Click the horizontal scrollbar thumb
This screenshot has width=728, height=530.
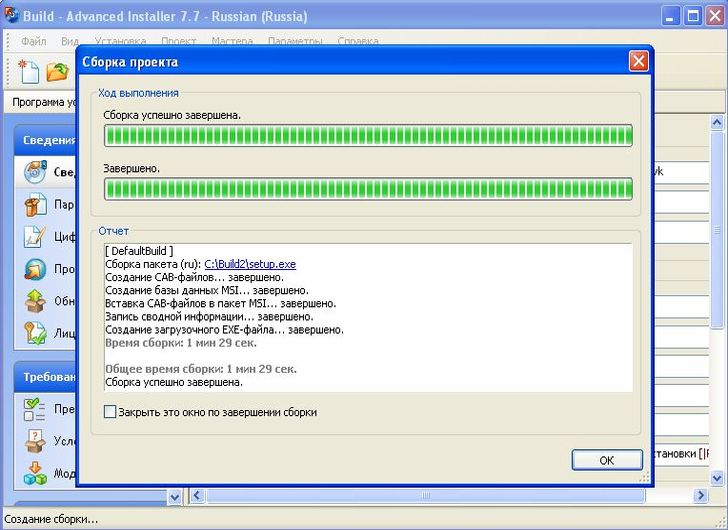point(425,496)
